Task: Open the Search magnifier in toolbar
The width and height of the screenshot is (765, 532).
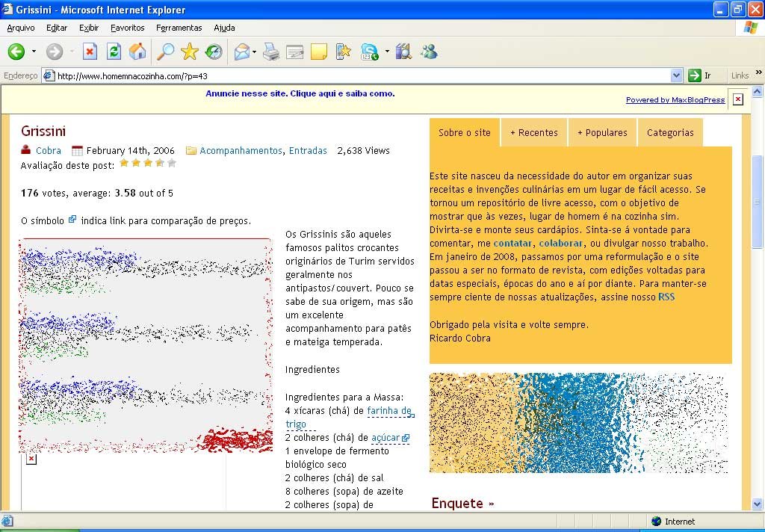Action: tap(164, 52)
